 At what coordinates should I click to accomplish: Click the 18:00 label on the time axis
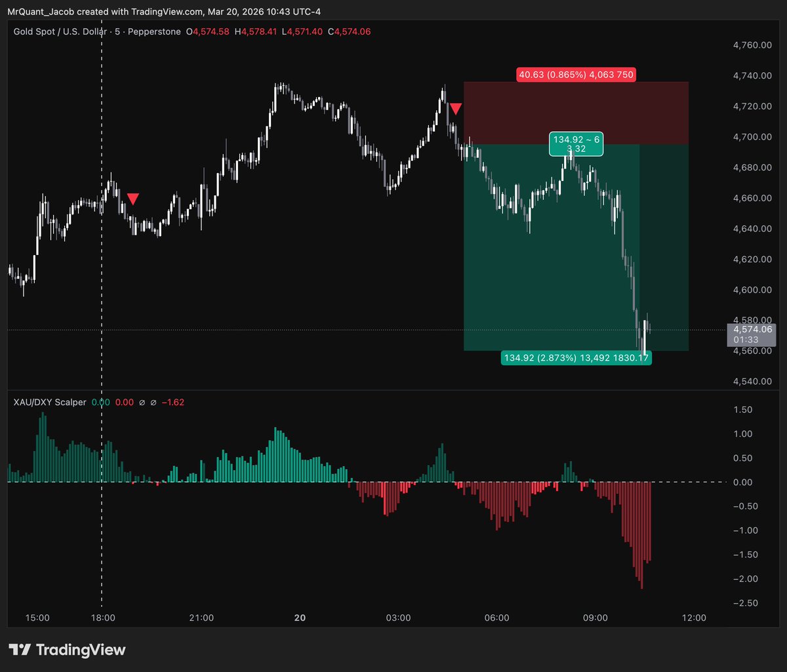(103, 618)
